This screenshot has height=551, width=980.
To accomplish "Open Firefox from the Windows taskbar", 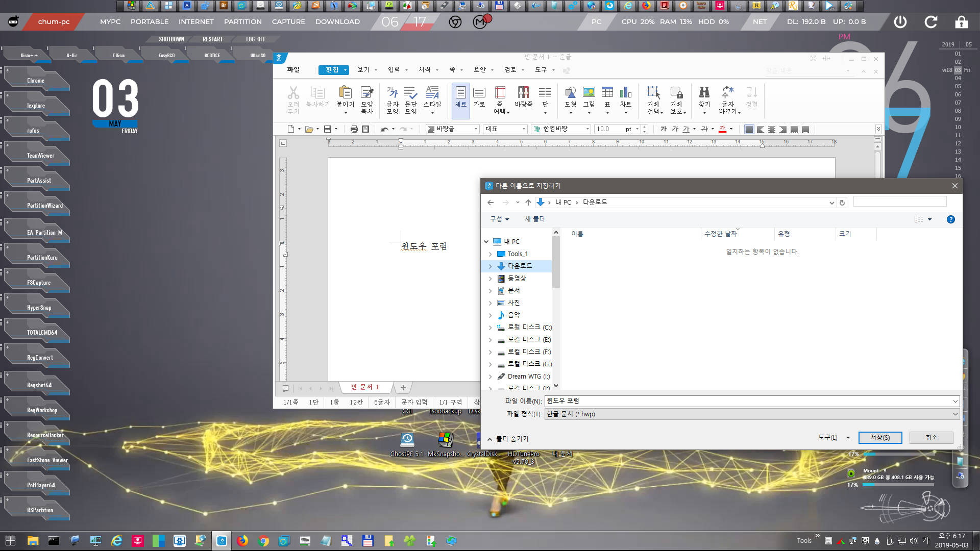I will point(242,541).
